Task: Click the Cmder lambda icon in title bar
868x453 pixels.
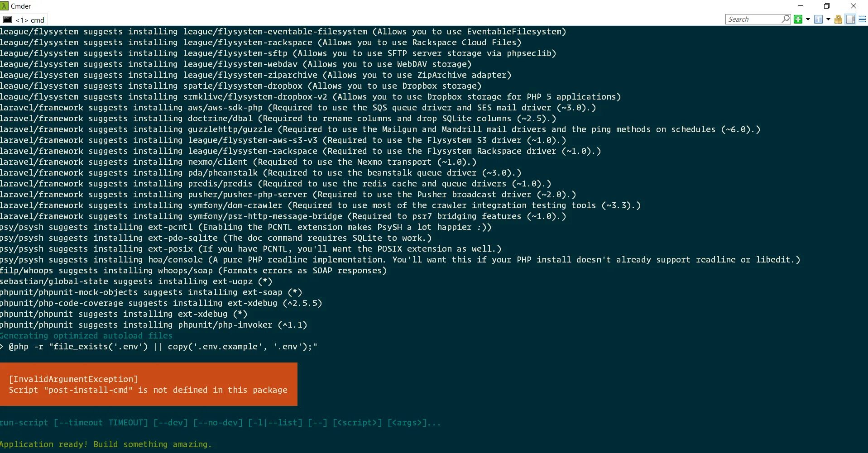Action: tap(5, 6)
